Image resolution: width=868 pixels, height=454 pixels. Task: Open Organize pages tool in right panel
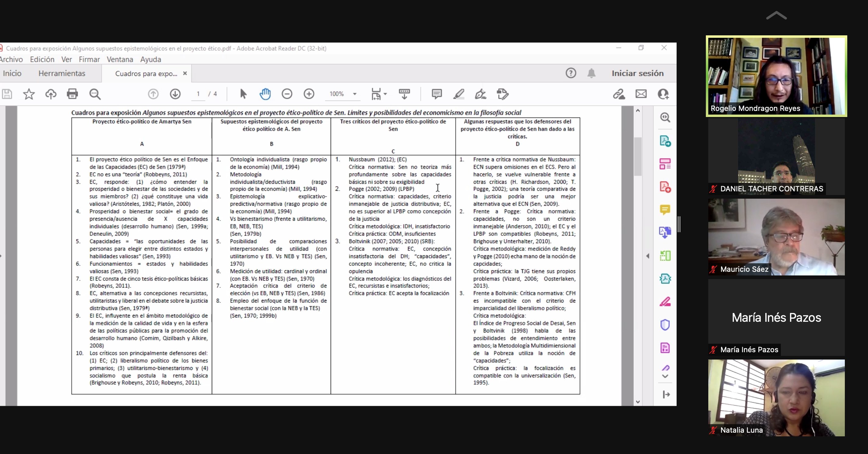(665, 164)
